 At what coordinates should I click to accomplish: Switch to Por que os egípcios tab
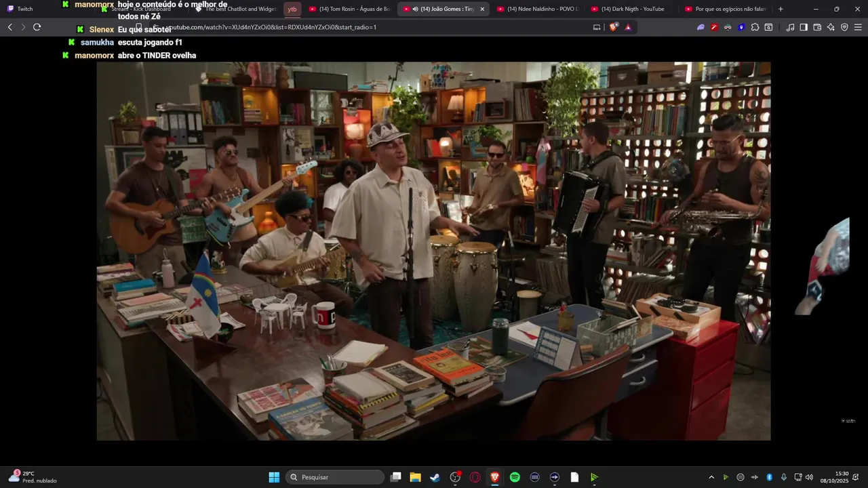point(726,9)
